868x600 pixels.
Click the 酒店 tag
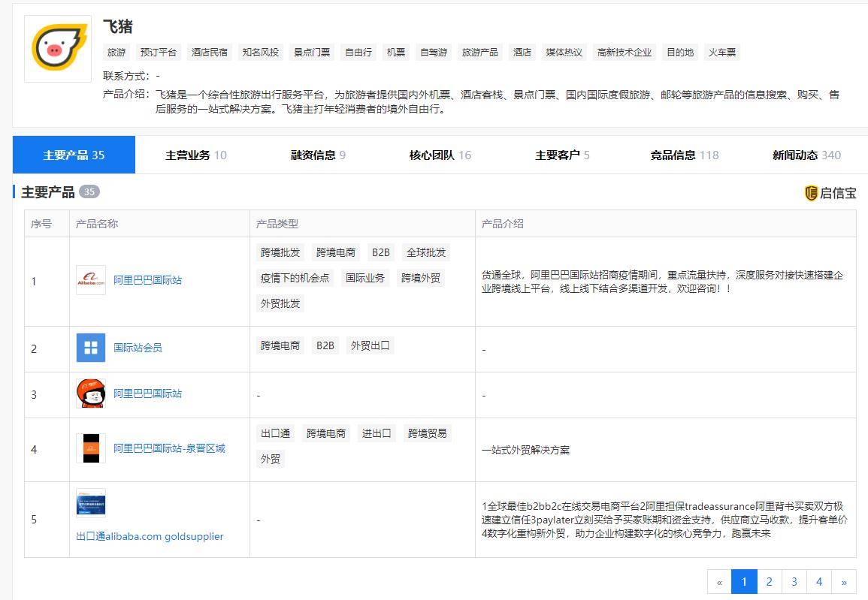522,53
